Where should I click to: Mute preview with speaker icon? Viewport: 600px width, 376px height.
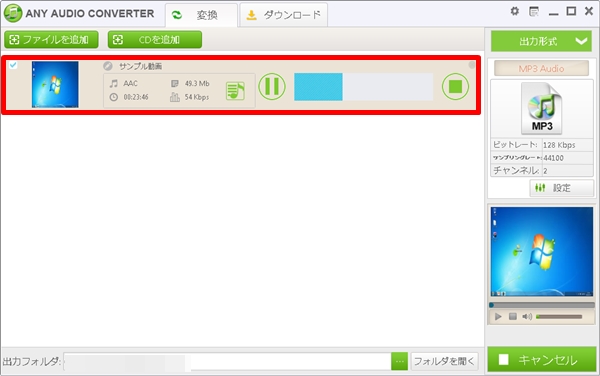click(527, 316)
